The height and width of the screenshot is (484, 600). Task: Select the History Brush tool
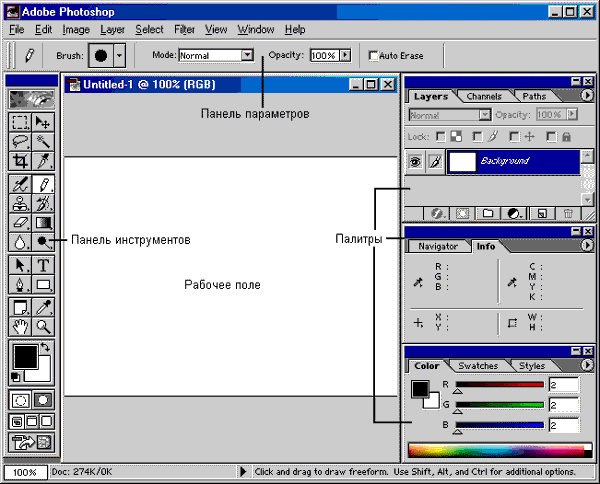(43, 203)
